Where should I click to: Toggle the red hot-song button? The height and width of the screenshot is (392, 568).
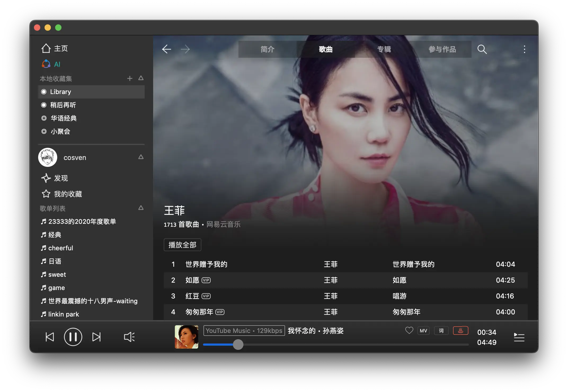(x=460, y=331)
